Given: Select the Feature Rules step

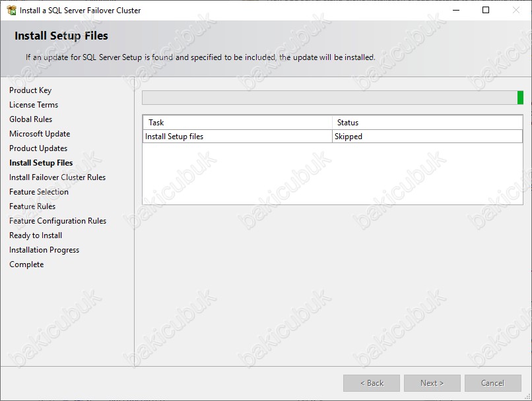Looking at the screenshot, I should tap(32, 206).
